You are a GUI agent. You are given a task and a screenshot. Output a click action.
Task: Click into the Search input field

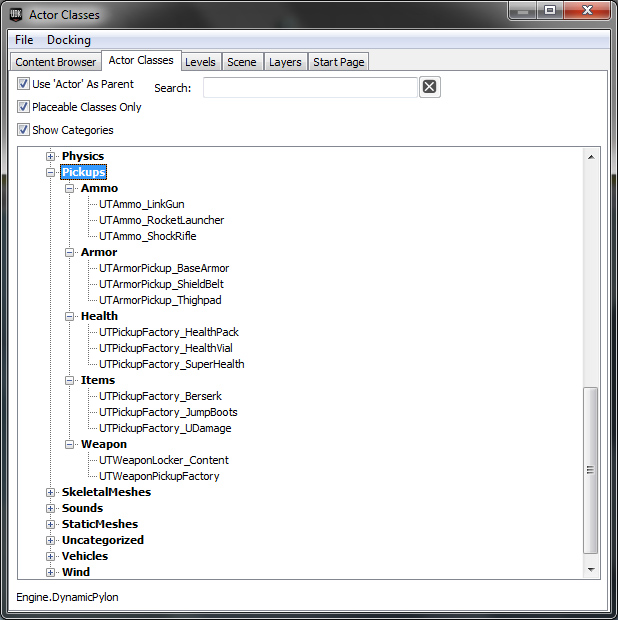310,87
